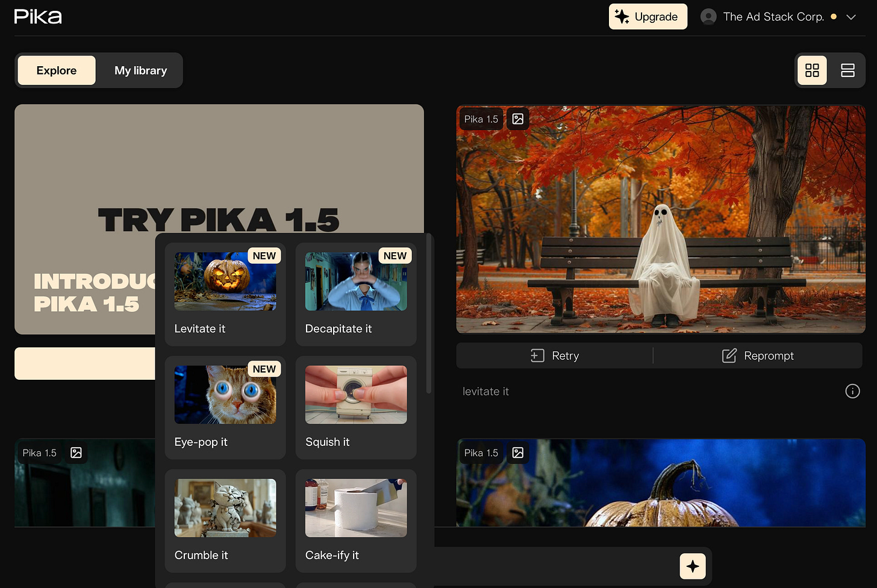Select the Decapitate it effect

[x=356, y=294]
